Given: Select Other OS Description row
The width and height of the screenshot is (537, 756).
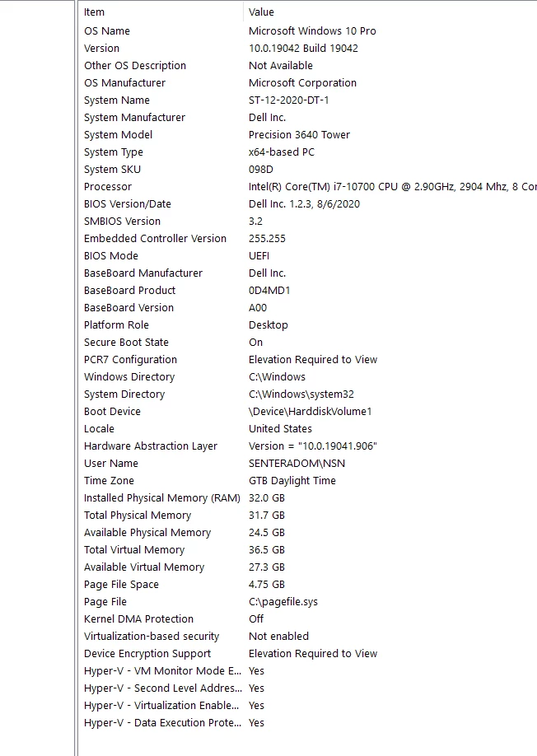Looking at the screenshot, I should pyautogui.click(x=135, y=66).
